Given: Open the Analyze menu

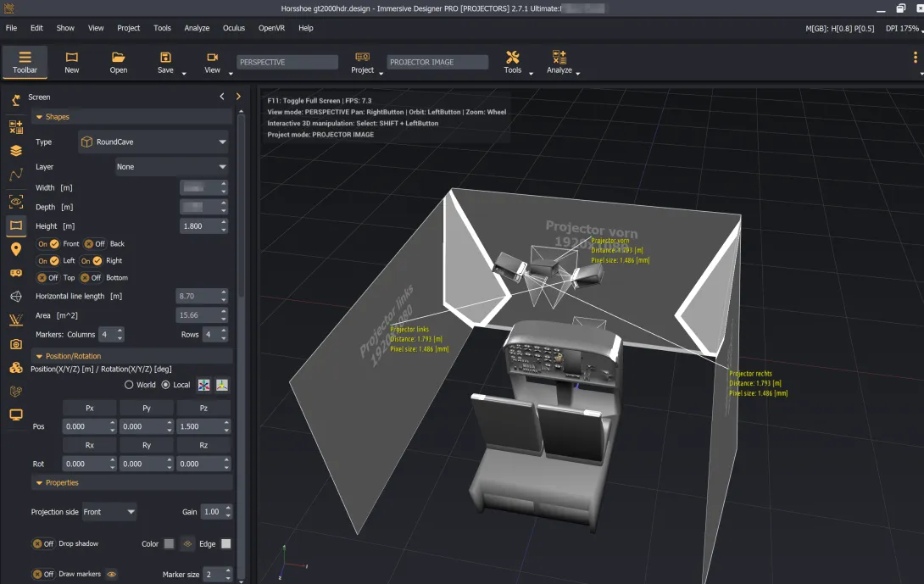Looking at the screenshot, I should coord(197,28).
